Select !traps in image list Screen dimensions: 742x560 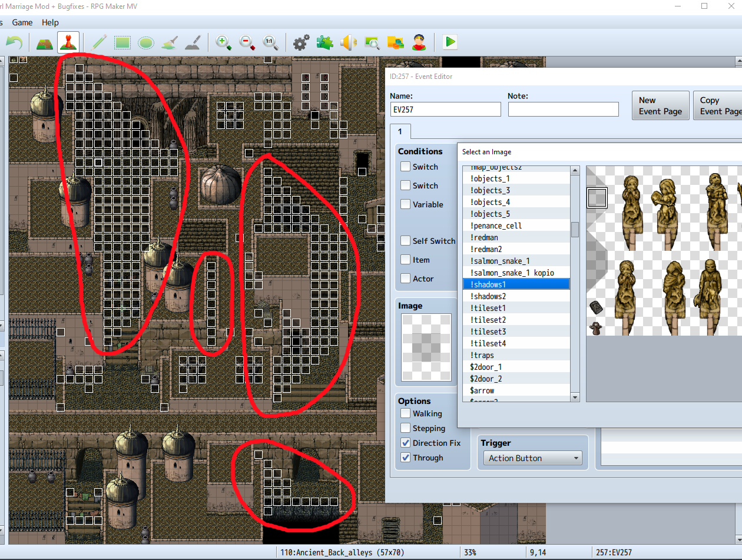click(516, 355)
